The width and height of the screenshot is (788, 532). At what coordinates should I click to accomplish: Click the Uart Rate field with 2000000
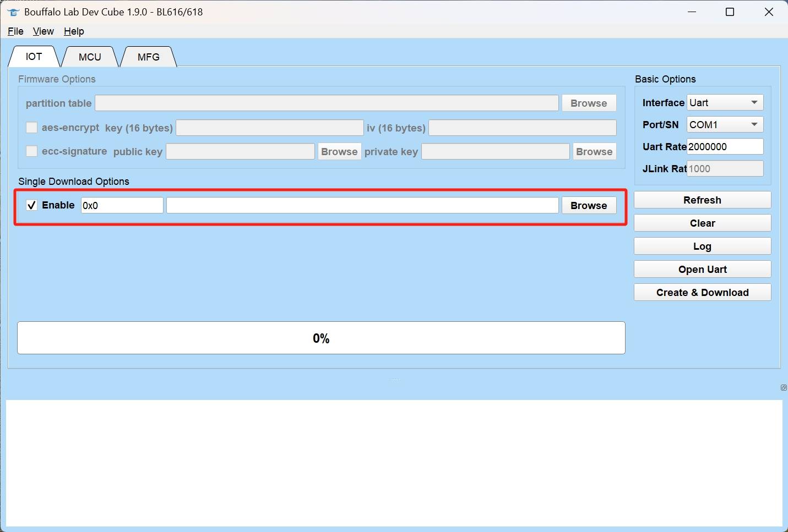(725, 147)
